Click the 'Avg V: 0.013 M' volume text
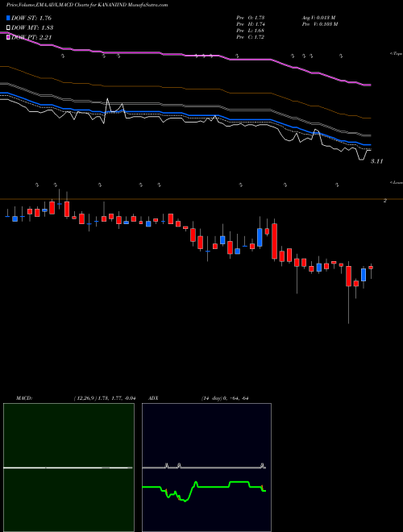Viewport: 403px width, 532px height. [318, 18]
